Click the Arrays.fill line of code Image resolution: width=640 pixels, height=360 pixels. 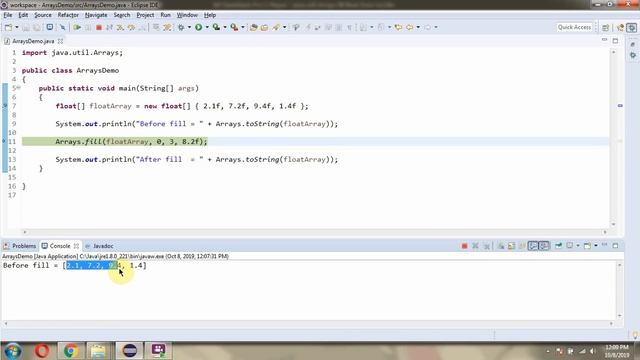pyautogui.click(x=131, y=142)
